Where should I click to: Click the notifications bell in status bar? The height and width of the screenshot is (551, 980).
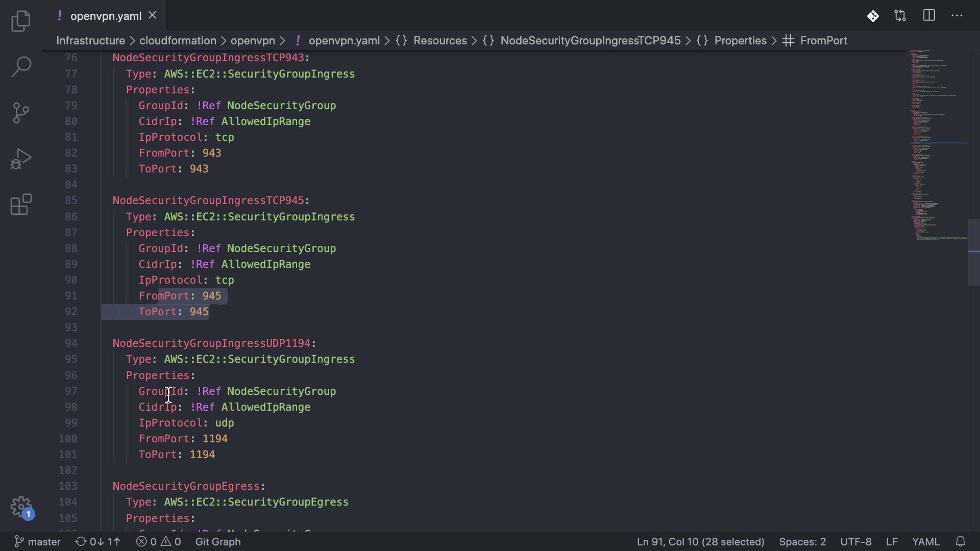click(x=961, y=541)
